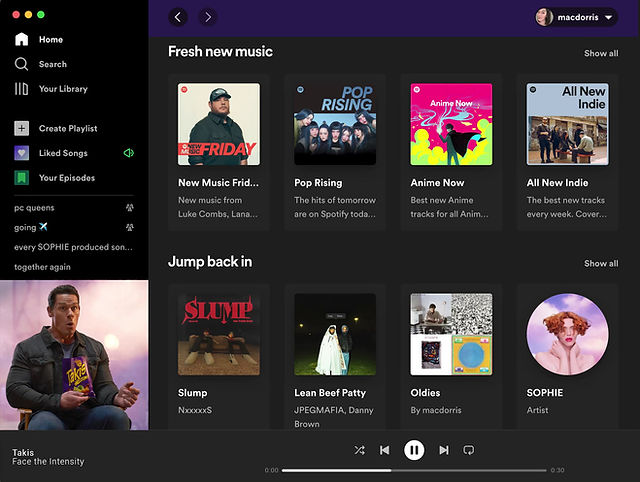
Task: Pause the current playback
Action: pyautogui.click(x=414, y=450)
